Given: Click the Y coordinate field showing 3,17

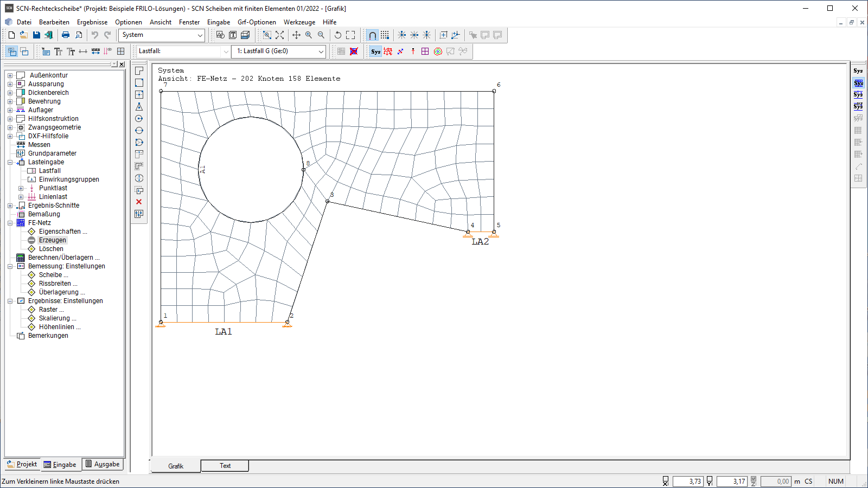Looking at the screenshot, I should pos(732,481).
